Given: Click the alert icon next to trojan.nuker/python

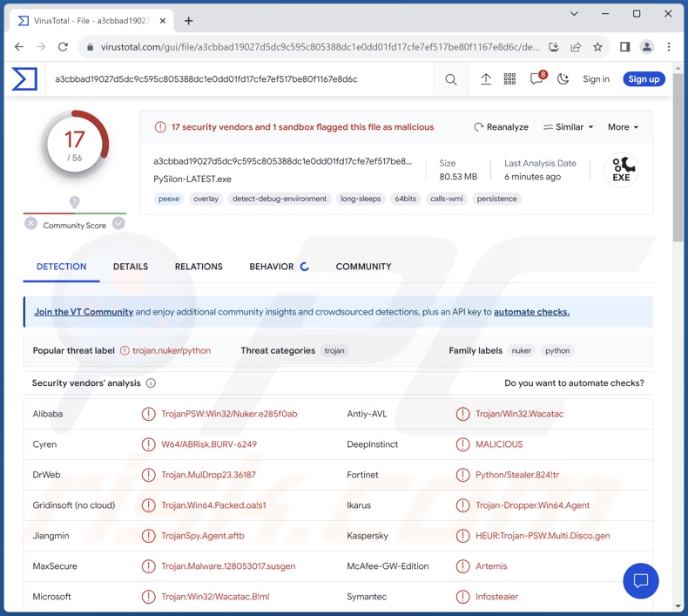Looking at the screenshot, I should pos(125,351).
